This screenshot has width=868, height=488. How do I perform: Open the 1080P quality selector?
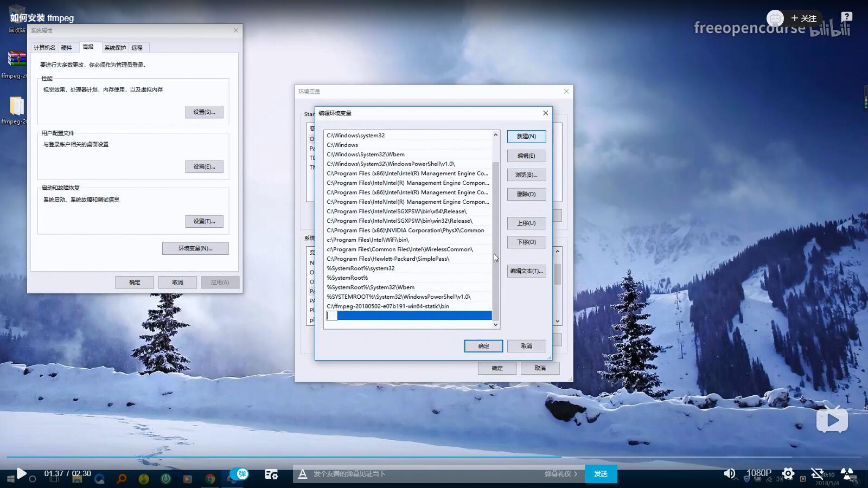[758, 473]
